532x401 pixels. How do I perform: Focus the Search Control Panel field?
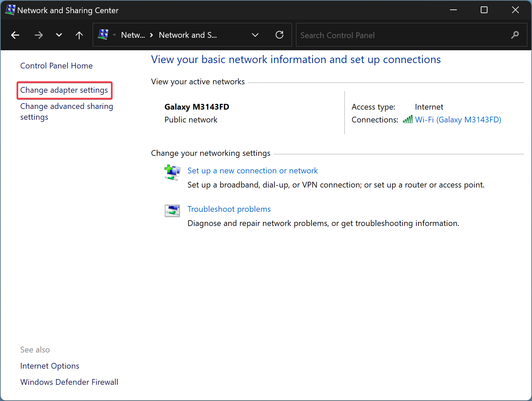(x=411, y=35)
